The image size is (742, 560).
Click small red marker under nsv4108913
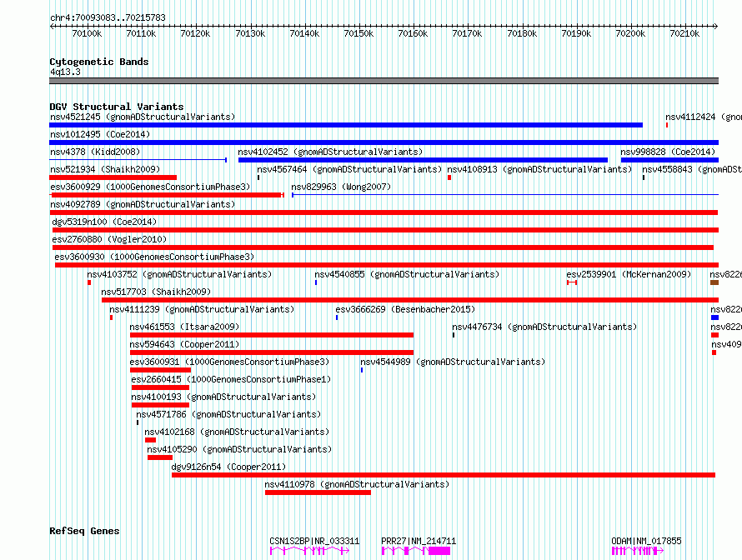[449, 177]
